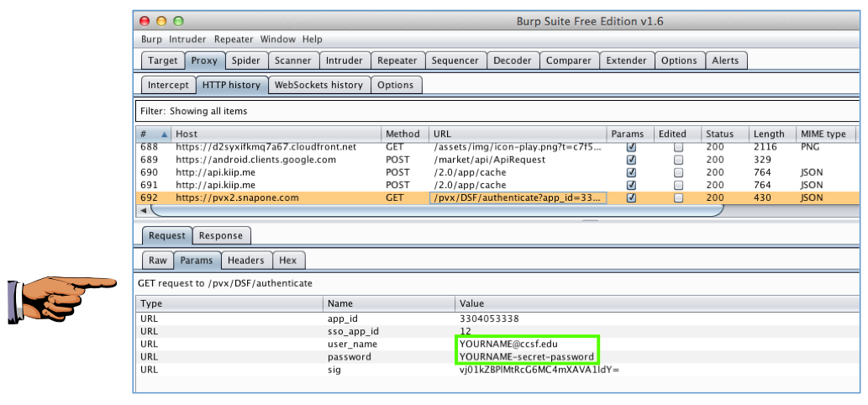Open the Response tab
Screen dimensions: 868x405
[x=221, y=235]
